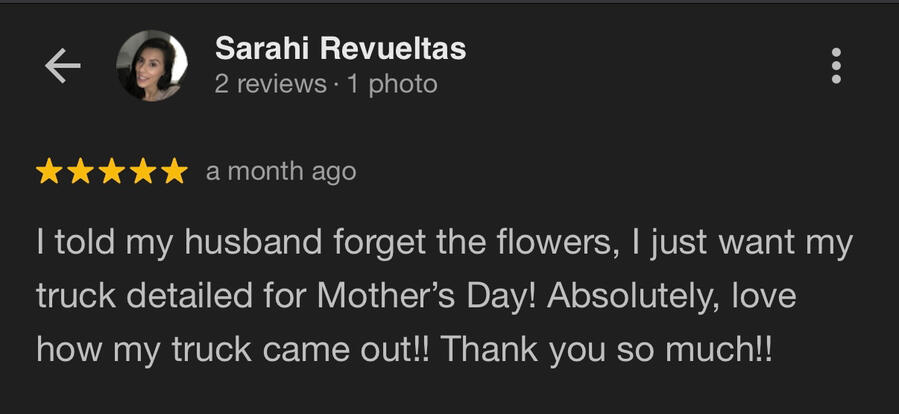This screenshot has width=899, height=414.
Task: Open the three-dot more options menu
Action: (836, 66)
